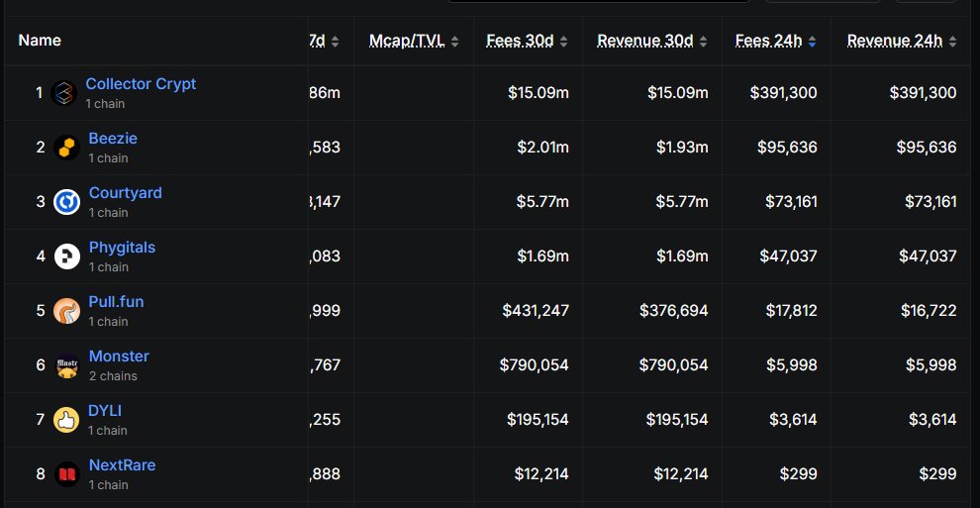Image resolution: width=980 pixels, height=508 pixels.
Task: Sort using Fees 30d arrows icon
Action: click(x=564, y=42)
